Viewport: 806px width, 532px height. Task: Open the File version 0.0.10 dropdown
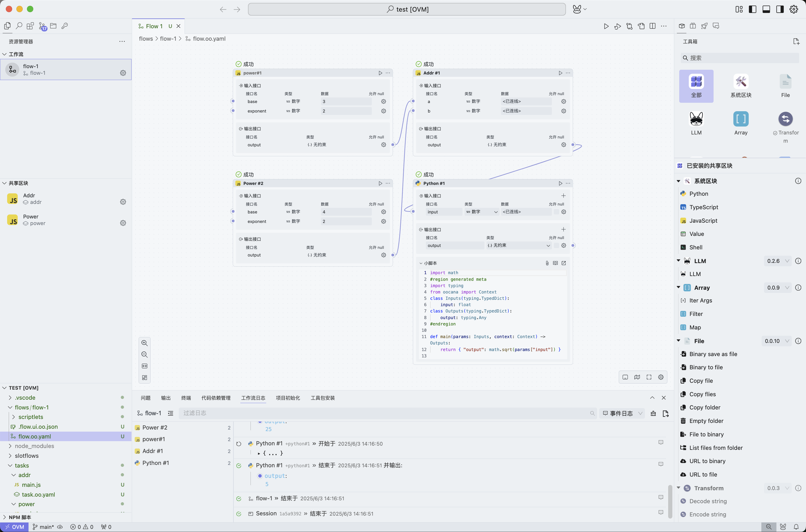click(x=776, y=341)
